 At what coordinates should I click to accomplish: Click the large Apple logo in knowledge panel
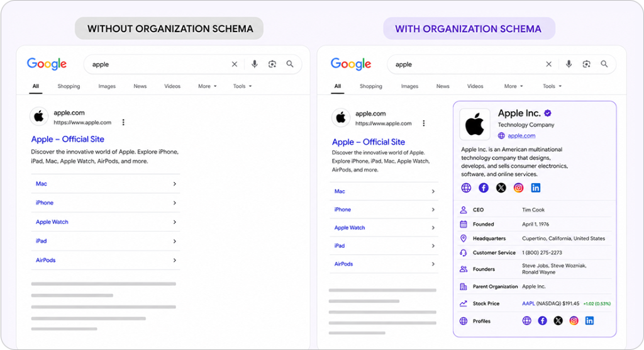[475, 124]
